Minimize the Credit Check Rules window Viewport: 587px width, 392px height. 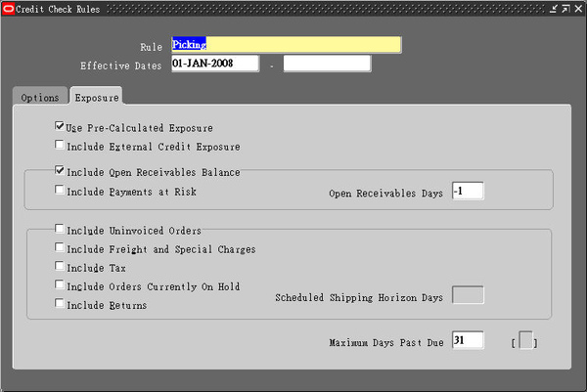click(554, 9)
